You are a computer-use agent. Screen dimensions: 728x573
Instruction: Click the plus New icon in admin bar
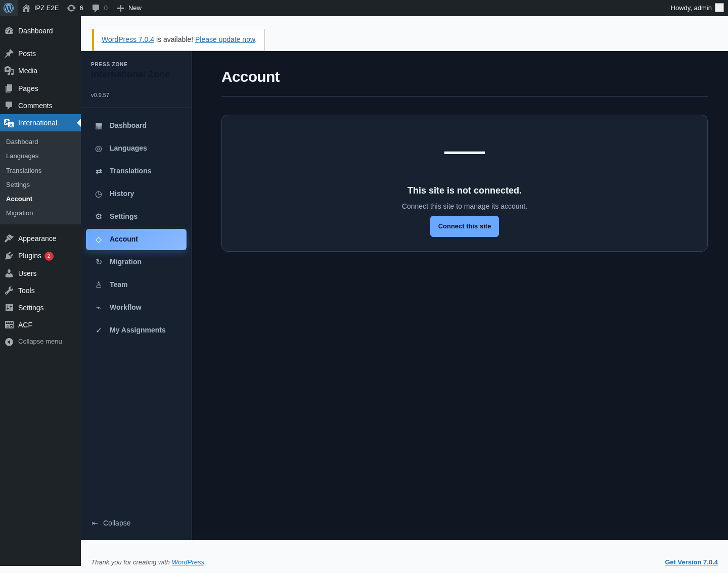pyautogui.click(x=120, y=8)
